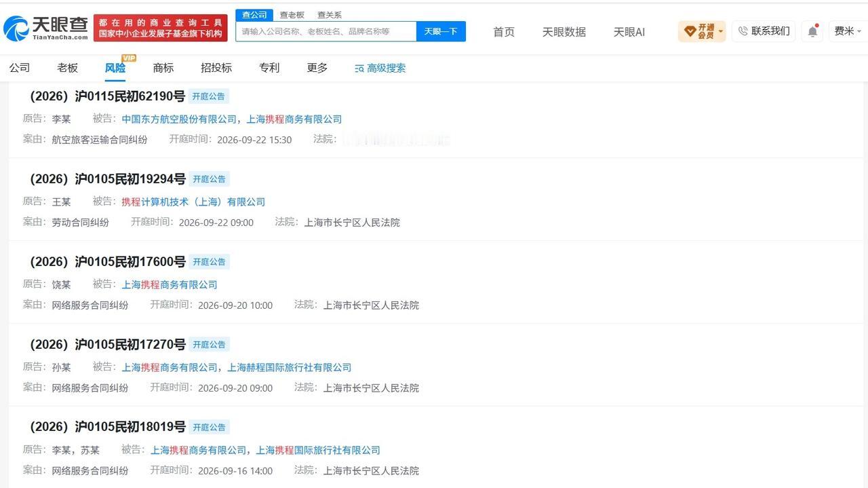Open 上海赫程国际旅行社有限公司 link
868x488 pixels.
pyautogui.click(x=290, y=368)
